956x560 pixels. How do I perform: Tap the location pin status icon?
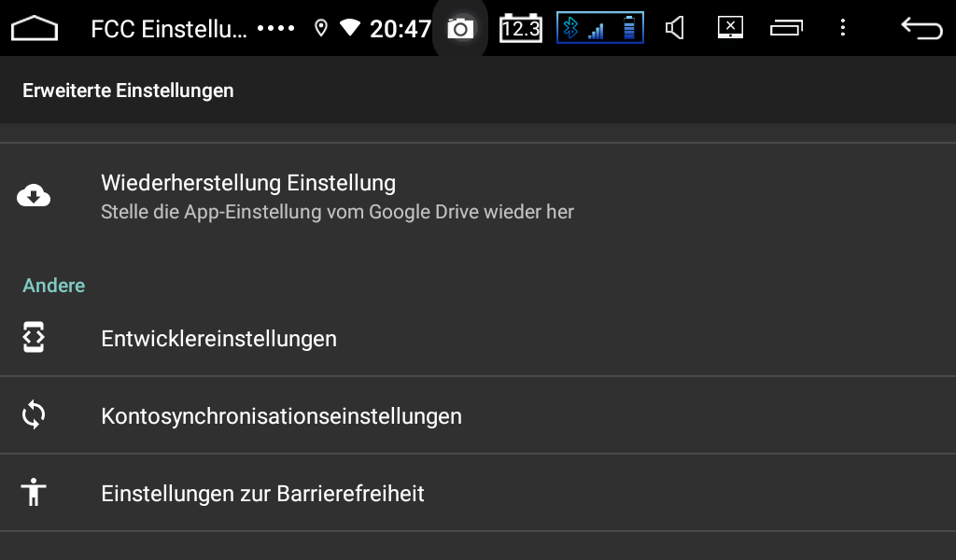[321, 28]
